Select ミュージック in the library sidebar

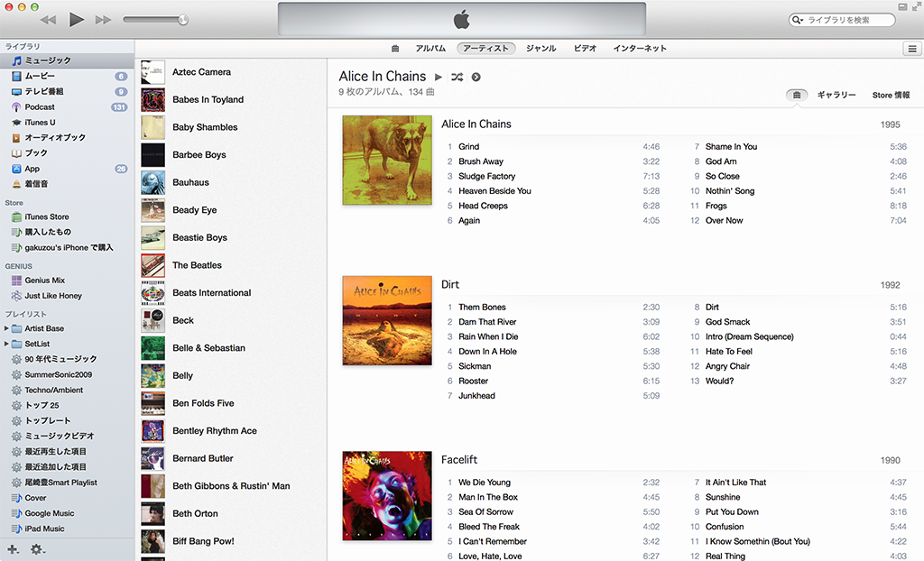[x=67, y=60]
